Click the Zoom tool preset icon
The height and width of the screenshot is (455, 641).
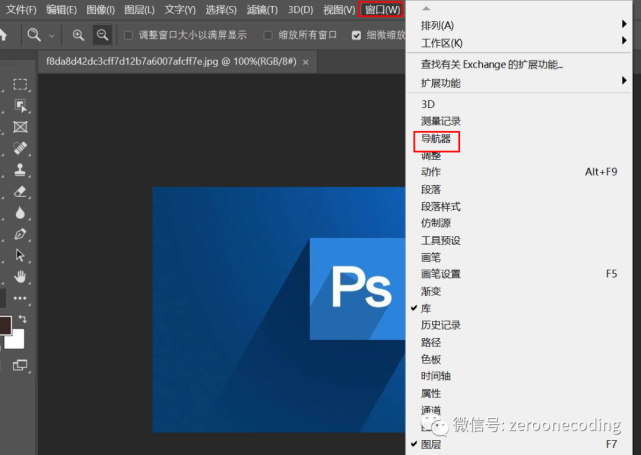pyautogui.click(x=34, y=35)
